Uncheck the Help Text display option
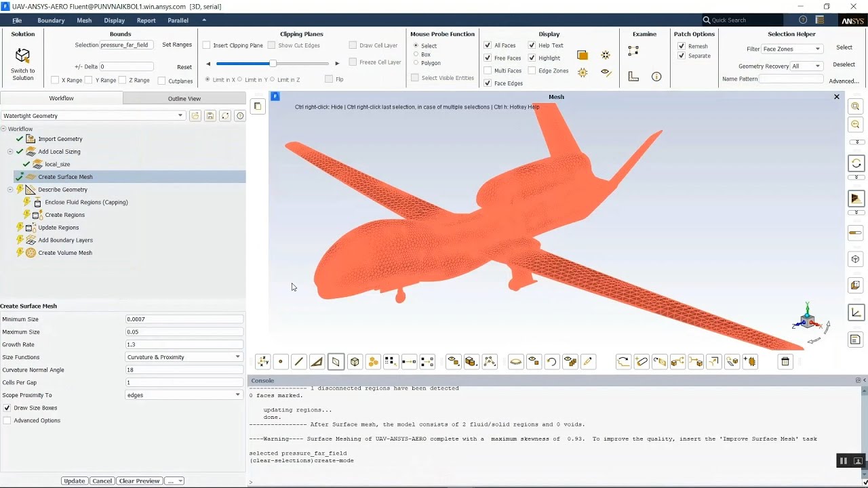868x488 pixels. click(x=532, y=45)
